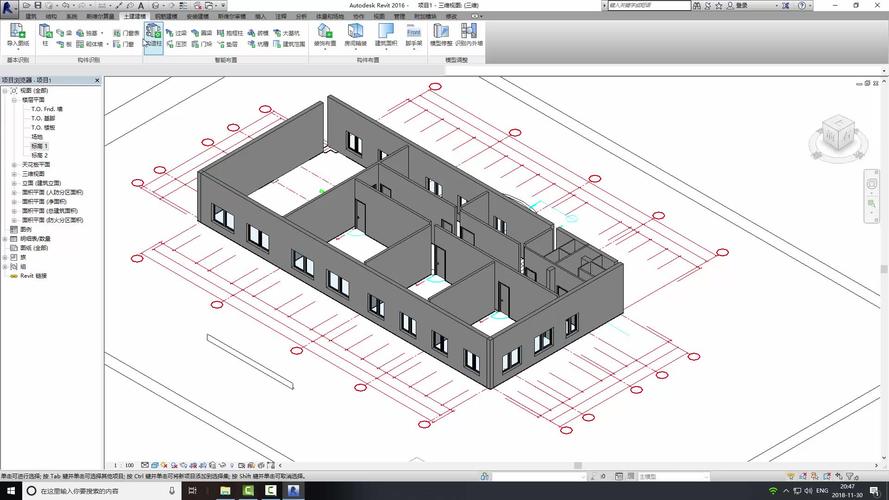Image resolution: width=889 pixels, height=500 pixels.
Task: Close the project browser panel
Action: pyautogui.click(x=99, y=79)
